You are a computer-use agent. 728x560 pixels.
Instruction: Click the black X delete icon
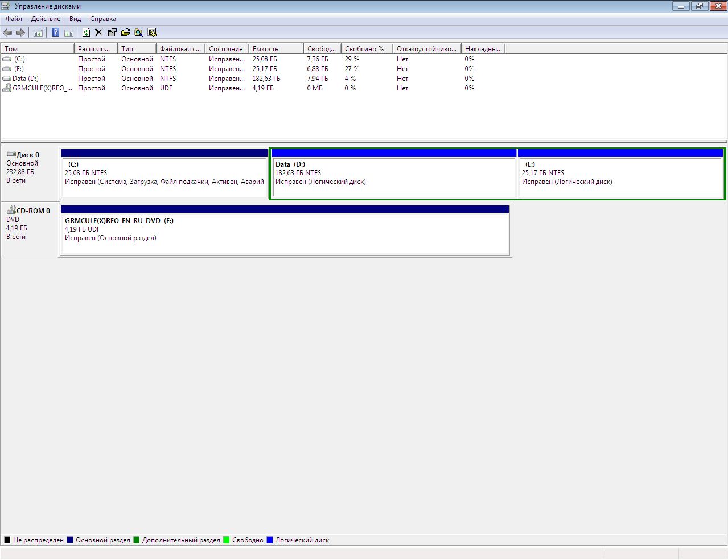(98, 33)
